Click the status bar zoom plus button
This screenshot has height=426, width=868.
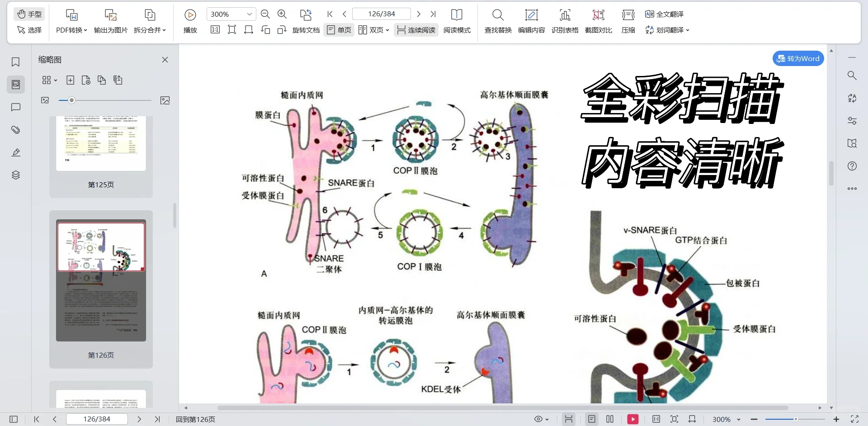836,419
